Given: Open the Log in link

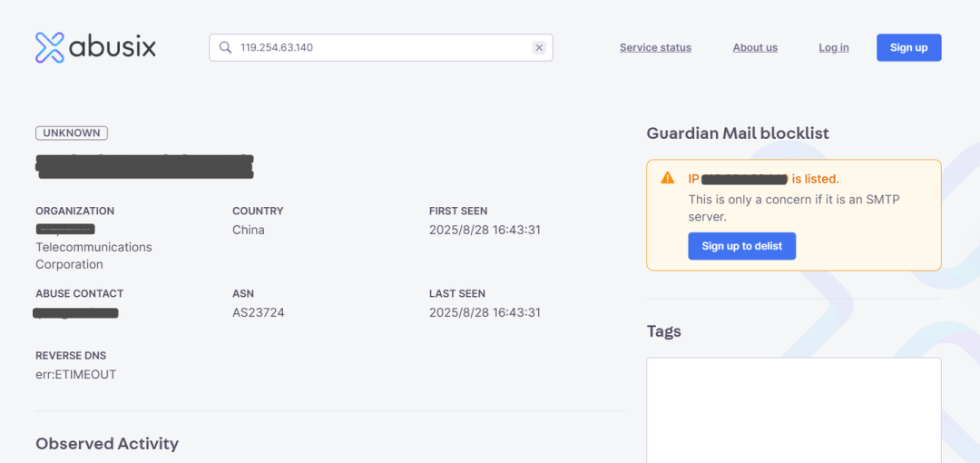Looking at the screenshot, I should click(x=833, y=47).
